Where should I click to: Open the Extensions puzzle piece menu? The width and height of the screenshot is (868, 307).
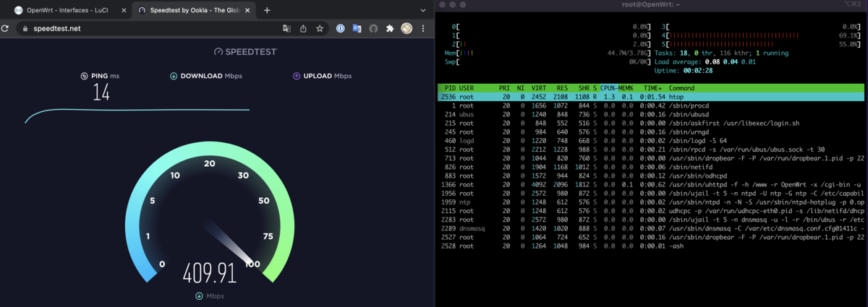click(390, 29)
